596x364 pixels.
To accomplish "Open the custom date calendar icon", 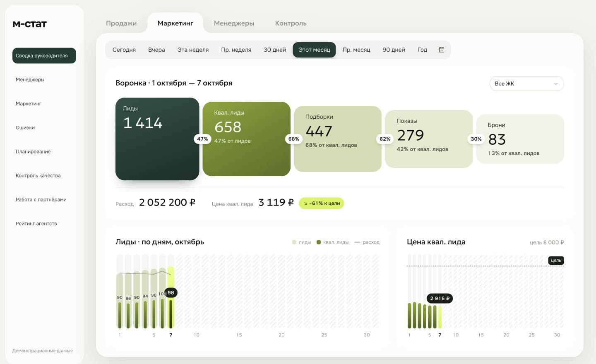I will pyautogui.click(x=442, y=50).
